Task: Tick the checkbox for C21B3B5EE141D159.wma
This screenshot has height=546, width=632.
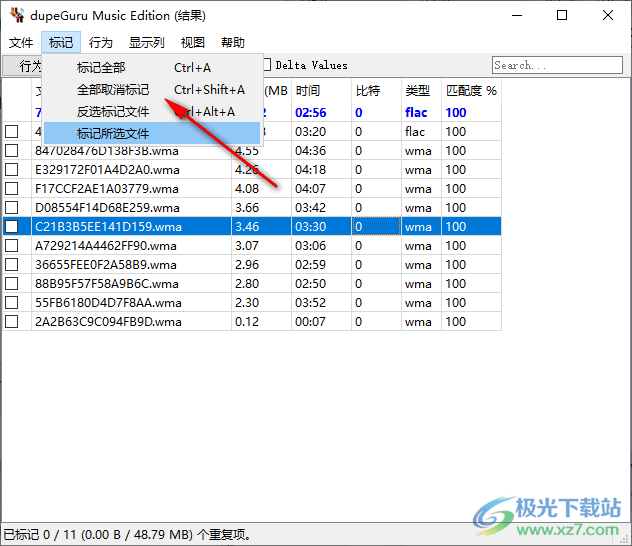Action: [12, 227]
